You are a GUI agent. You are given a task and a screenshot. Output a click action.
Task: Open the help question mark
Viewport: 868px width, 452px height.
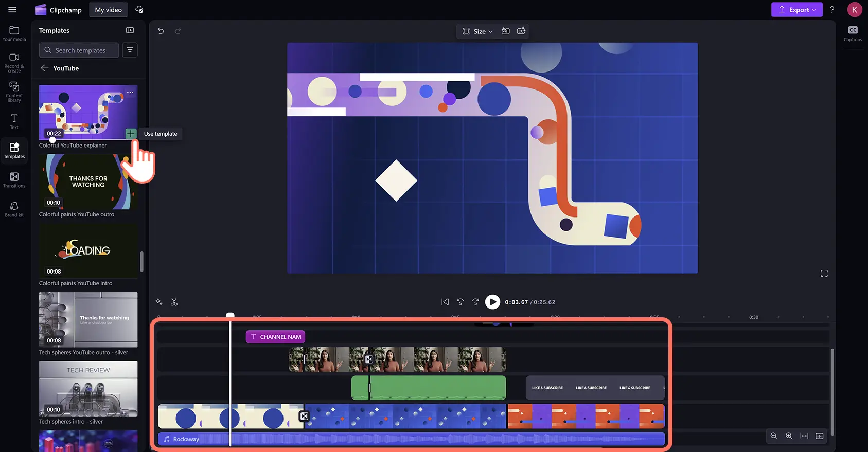click(832, 10)
